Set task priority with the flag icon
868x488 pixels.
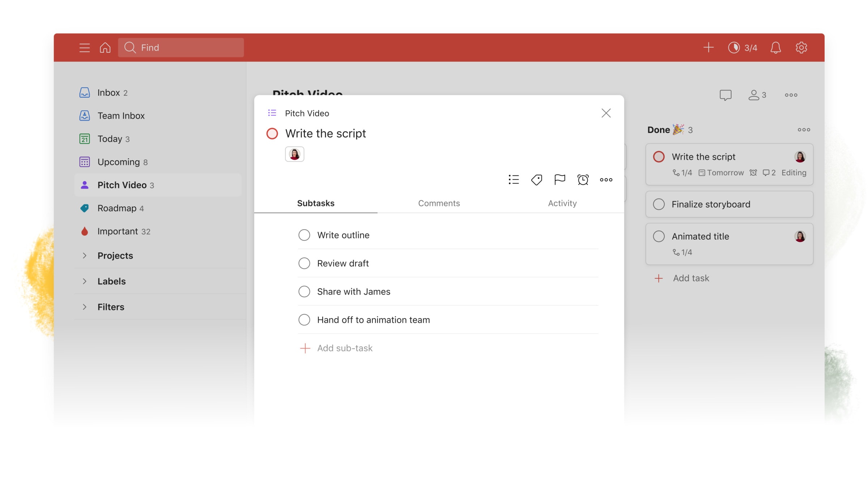559,179
